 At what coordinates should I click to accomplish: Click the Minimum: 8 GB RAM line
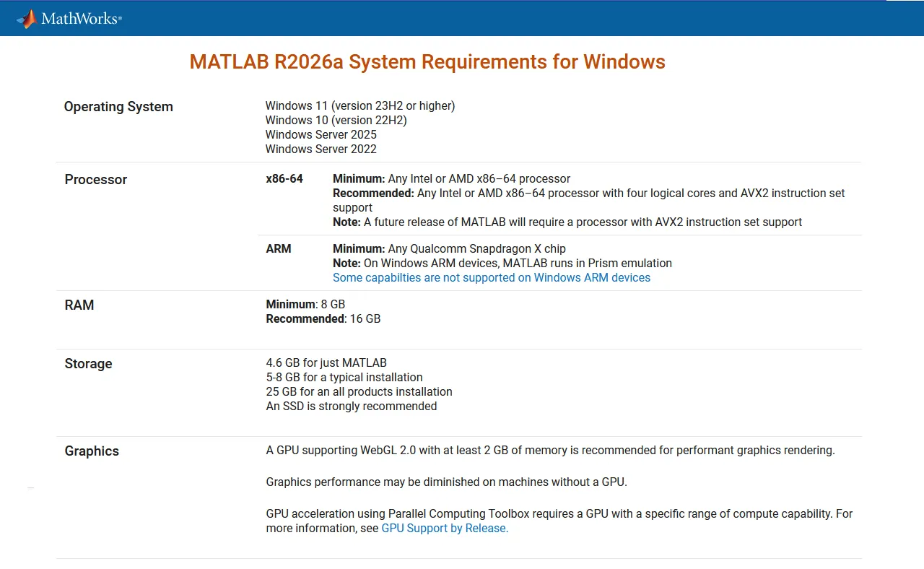(305, 305)
